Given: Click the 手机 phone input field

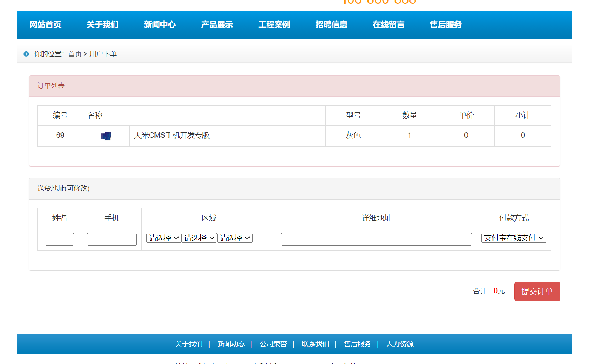Looking at the screenshot, I should [x=111, y=239].
